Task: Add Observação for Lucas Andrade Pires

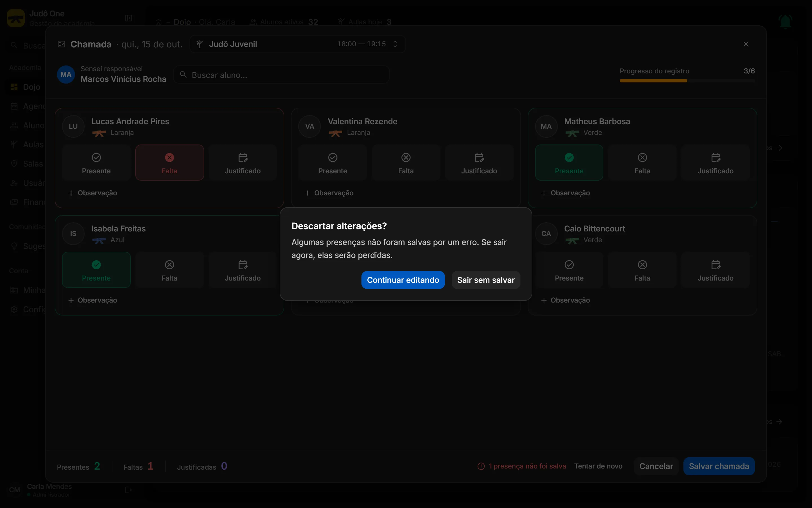Action: (x=92, y=193)
